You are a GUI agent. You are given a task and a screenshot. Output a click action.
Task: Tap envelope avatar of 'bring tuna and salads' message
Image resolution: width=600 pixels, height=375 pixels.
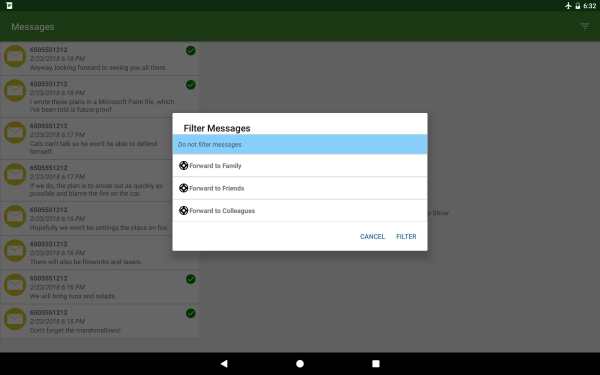tap(15, 285)
